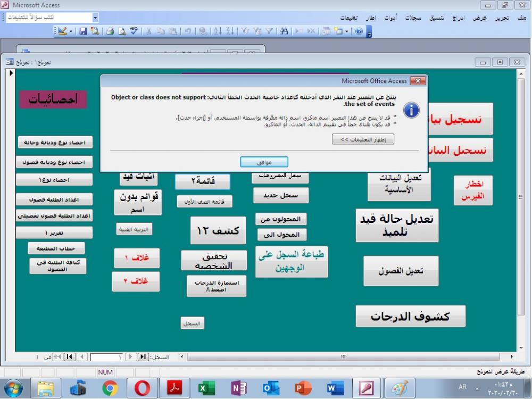Click the اخطار الفيرس button
The width and height of the screenshot is (532, 399).
pos(473,190)
